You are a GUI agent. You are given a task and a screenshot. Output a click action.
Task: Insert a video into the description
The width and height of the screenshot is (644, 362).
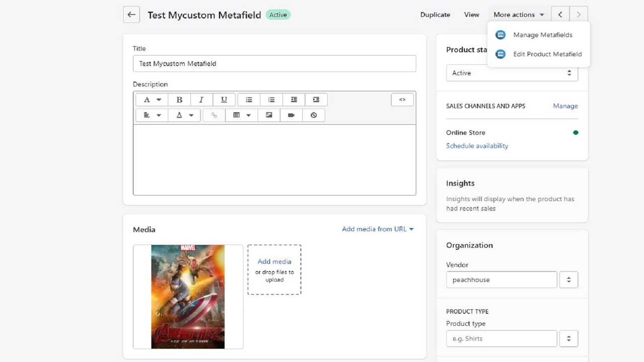point(291,115)
